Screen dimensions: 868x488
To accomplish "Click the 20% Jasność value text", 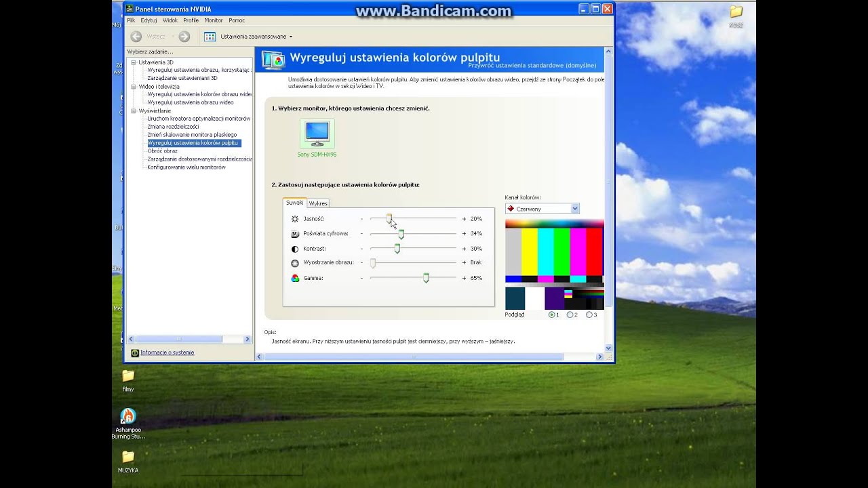I will coord(476,219).
